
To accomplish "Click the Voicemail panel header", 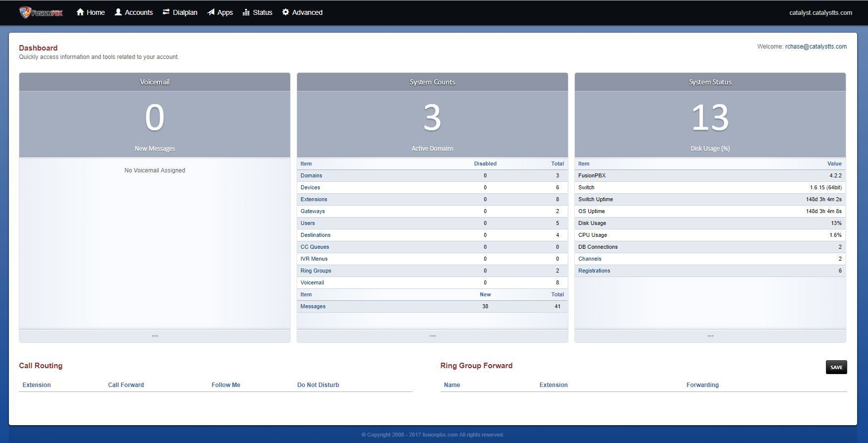I will click(x=155, y=82).
